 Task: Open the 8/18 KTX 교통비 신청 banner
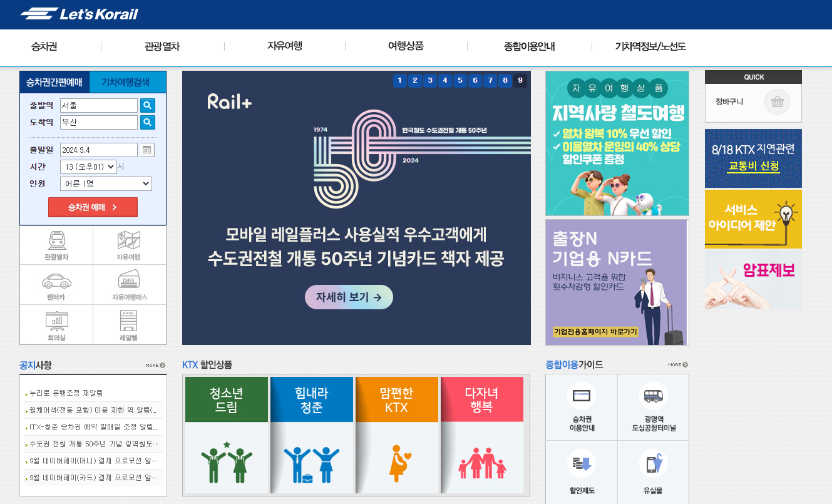coord(753,158)
